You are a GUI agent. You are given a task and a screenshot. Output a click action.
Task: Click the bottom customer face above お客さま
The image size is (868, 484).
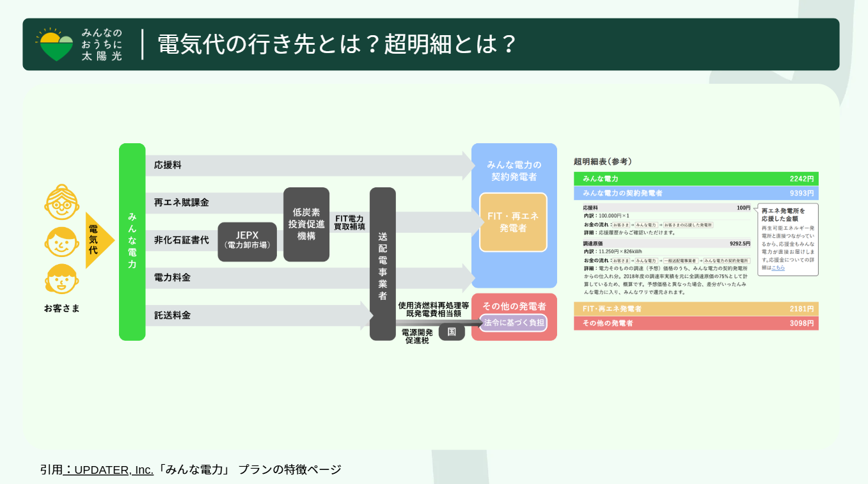pyautogui.click(x=61, y=279)
